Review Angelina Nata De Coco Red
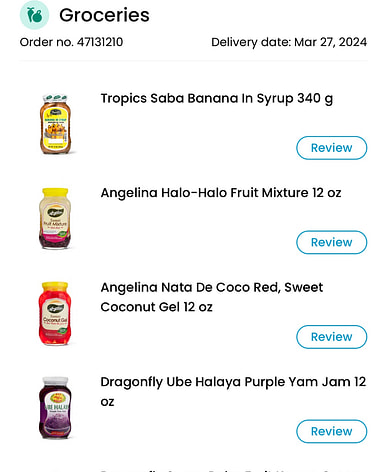The height and width of the screenshot is (472, 387). [x=332, y=337]
